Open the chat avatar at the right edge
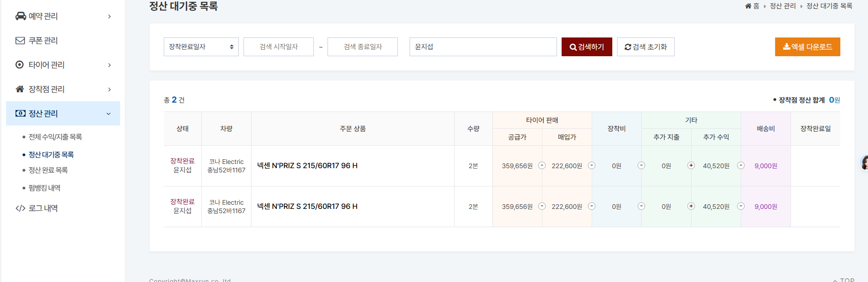868x282 pixels. 864,163
